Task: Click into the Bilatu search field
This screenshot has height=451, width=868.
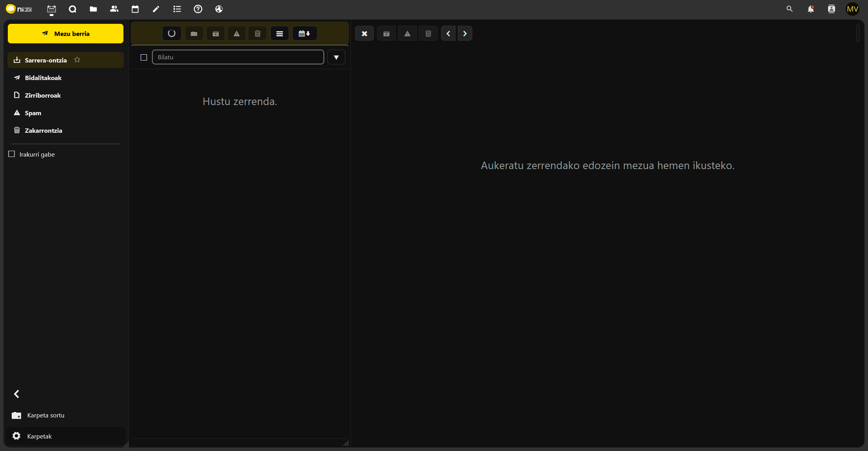Action: [238, 57]
